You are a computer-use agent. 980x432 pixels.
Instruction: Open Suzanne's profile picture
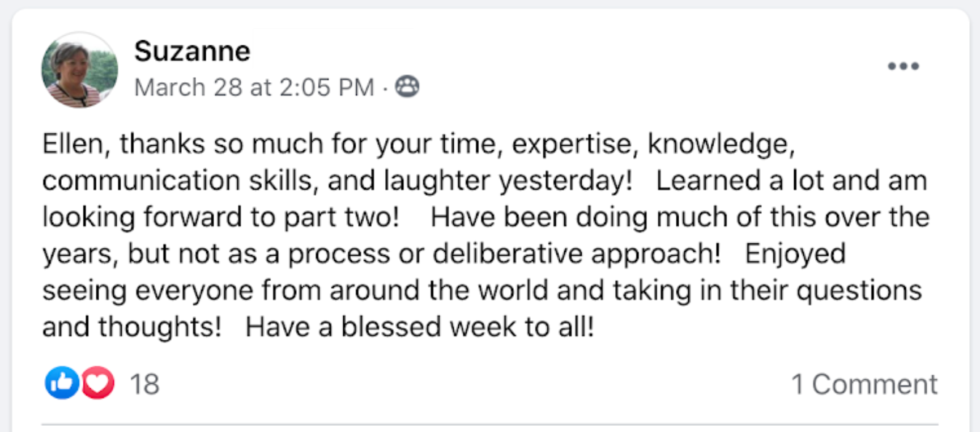80,70
